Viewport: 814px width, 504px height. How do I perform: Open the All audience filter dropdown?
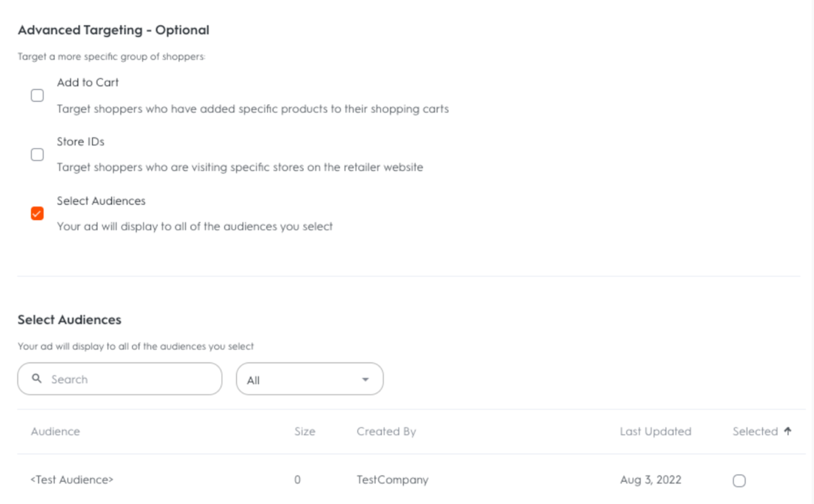[309, 379]
